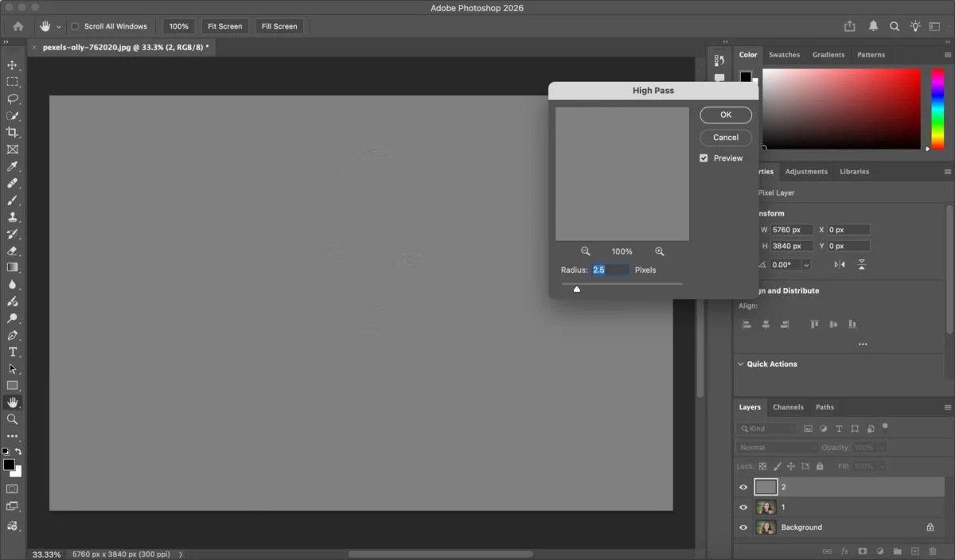Click zoom in icon in High Pass dialog
The image size is (955, 560).
tap(659, 251)
